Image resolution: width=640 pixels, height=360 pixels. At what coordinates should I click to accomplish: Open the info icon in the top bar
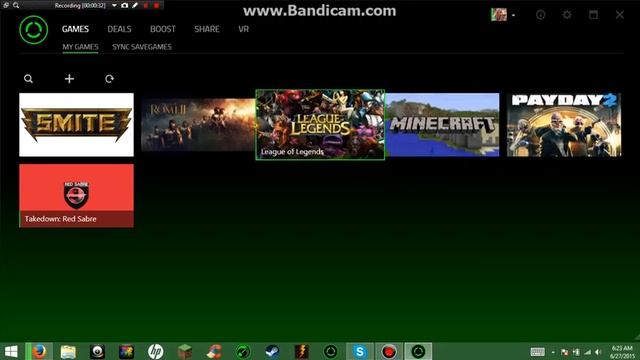(541, 15)
